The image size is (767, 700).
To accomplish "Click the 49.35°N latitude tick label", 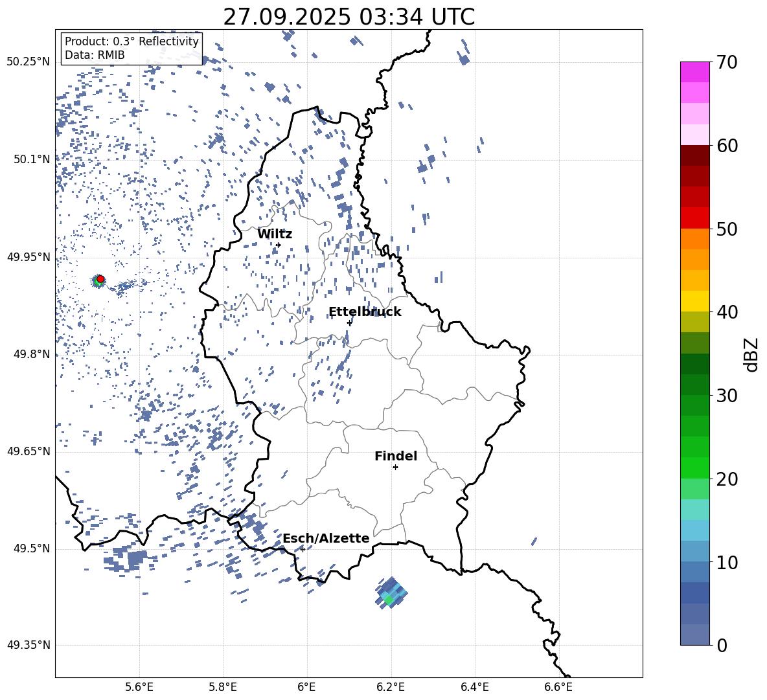I will coord(29,645).
